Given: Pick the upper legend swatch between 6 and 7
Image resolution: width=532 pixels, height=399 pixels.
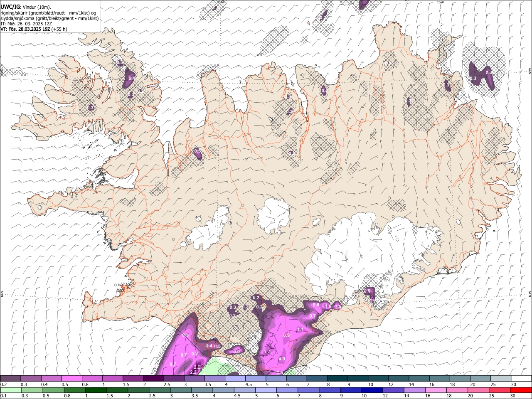Looking at the screenshot, I should point(296,379).
